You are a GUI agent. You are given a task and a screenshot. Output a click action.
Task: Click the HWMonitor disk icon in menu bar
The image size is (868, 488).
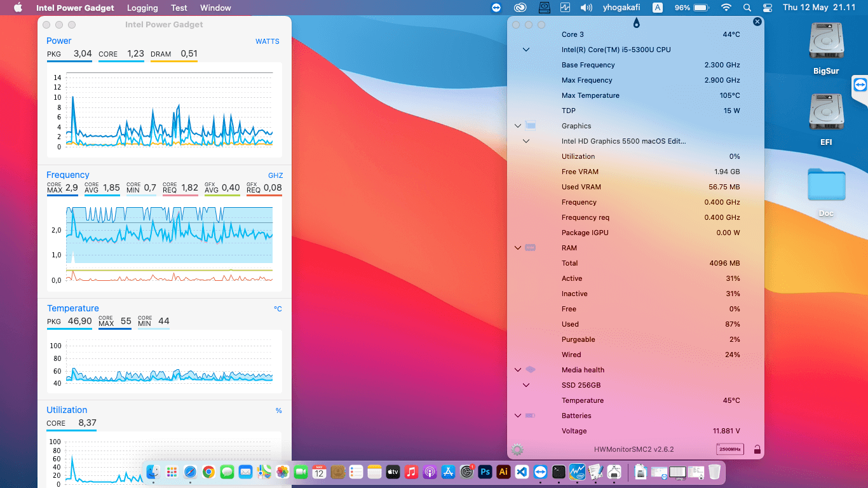tap(544, 8)
